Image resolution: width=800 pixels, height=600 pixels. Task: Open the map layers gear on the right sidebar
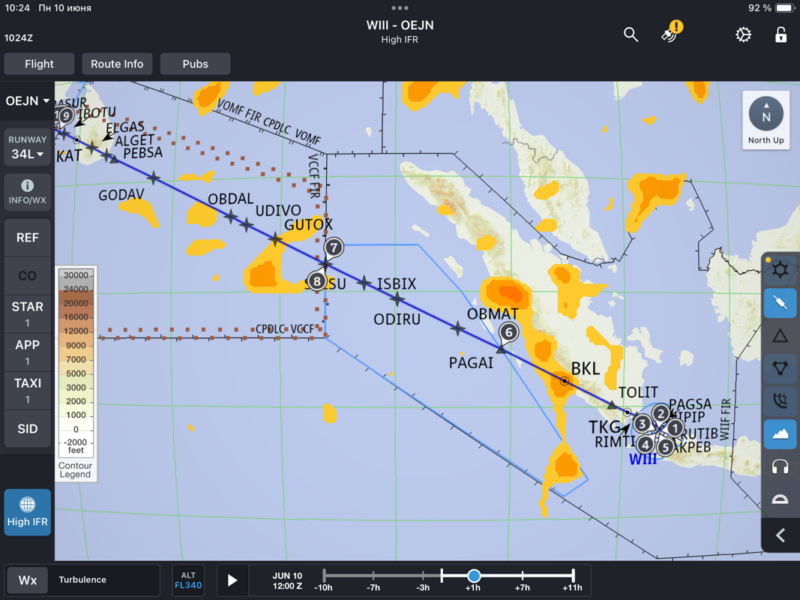pos(780,270)
